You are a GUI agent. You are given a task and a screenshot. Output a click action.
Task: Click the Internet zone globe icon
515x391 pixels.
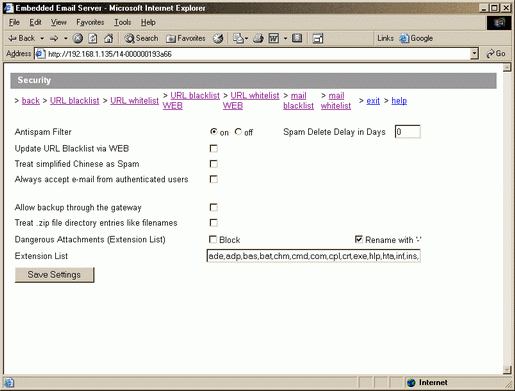(x=411, y=383)
